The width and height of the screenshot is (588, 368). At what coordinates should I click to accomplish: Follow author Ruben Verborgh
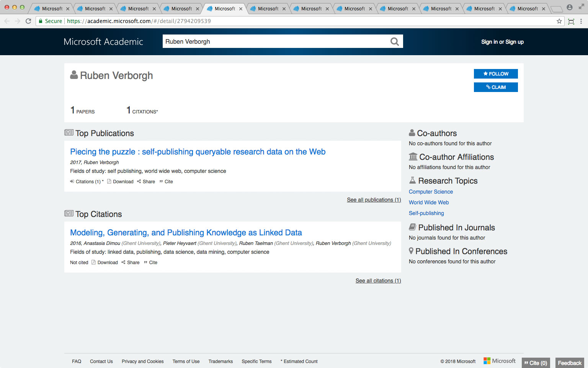pyautogui.click(x=496, y=74)
